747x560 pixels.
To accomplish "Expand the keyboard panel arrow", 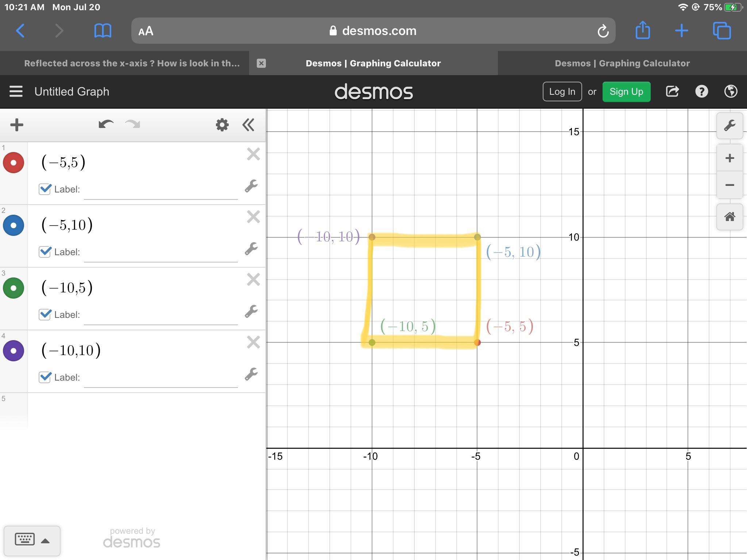I will tap(45, 541).
